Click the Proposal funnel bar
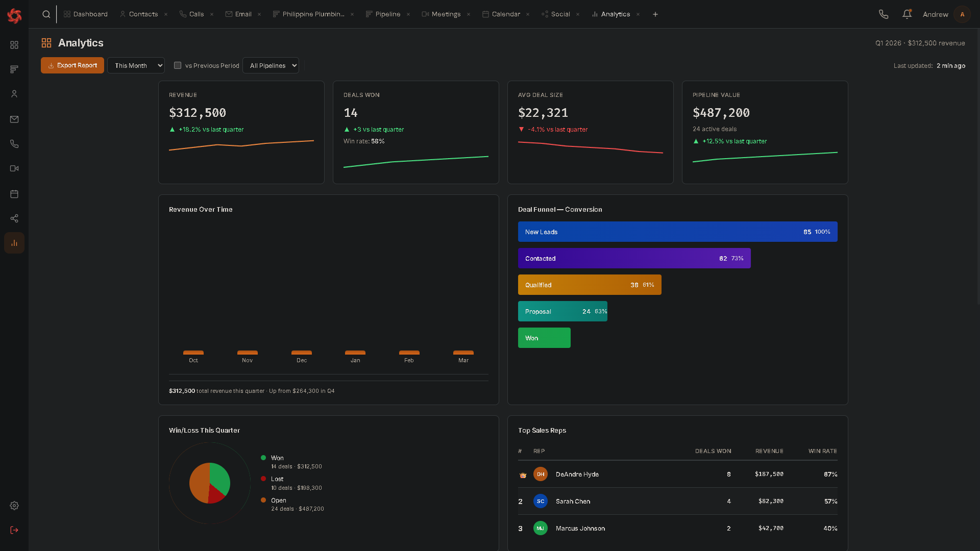980x551 pixels. coord(562,311)
